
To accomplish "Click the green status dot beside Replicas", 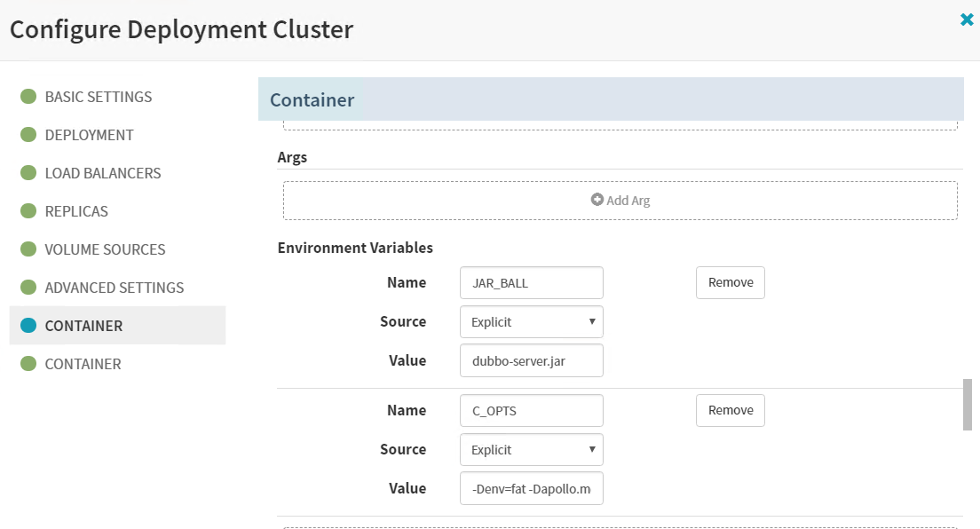I will coord(28,211).
